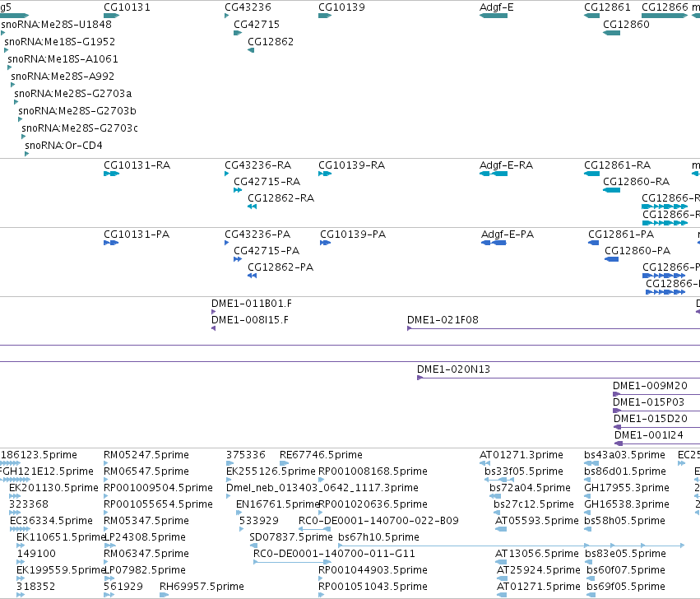Select the CG12862-PA protein glyph
700x599 pixels.
point(253,276)
